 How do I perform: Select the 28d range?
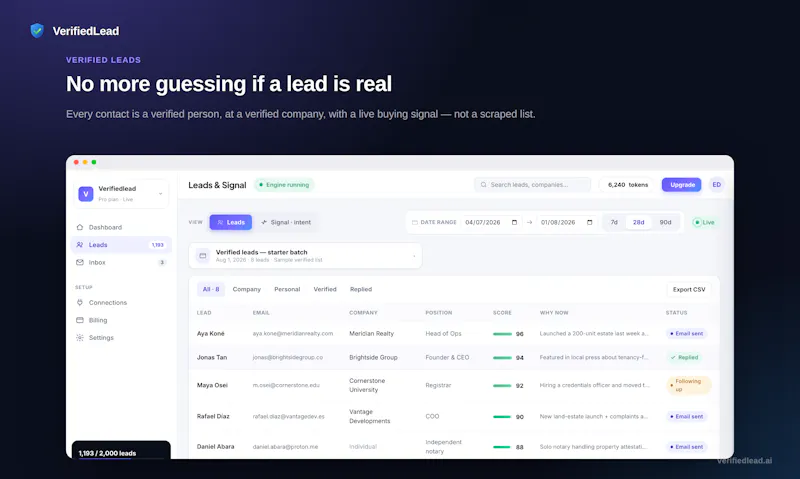point(638,222)
